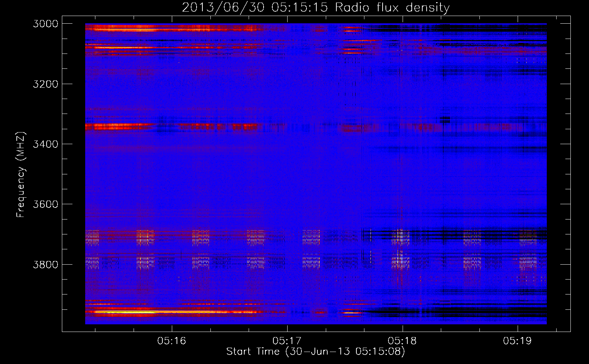Click the '05:19' time tick label
Viewport: 589px width, 364px height.
tap(517, 341)
